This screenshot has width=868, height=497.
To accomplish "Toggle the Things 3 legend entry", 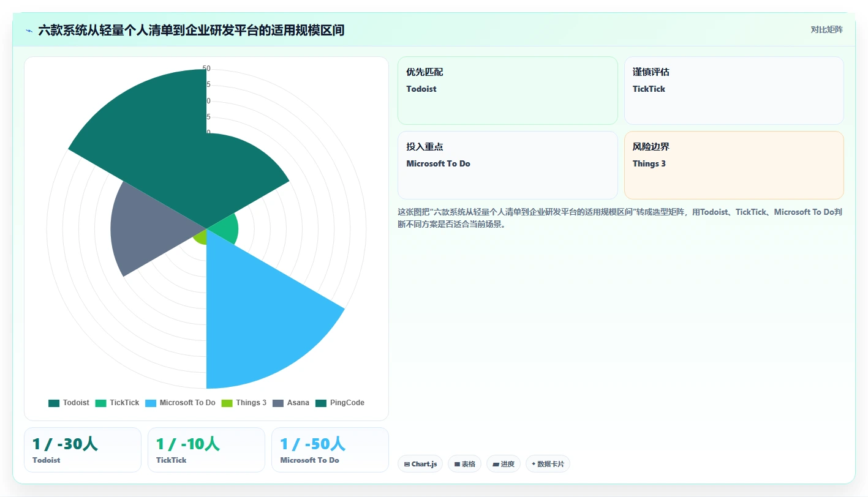I will pos(244,403).
